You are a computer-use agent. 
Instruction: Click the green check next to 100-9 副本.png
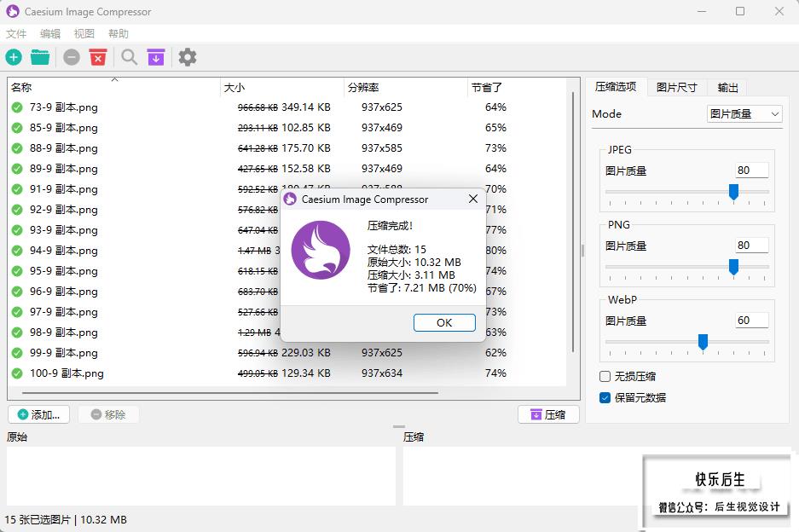click(17, 373)
